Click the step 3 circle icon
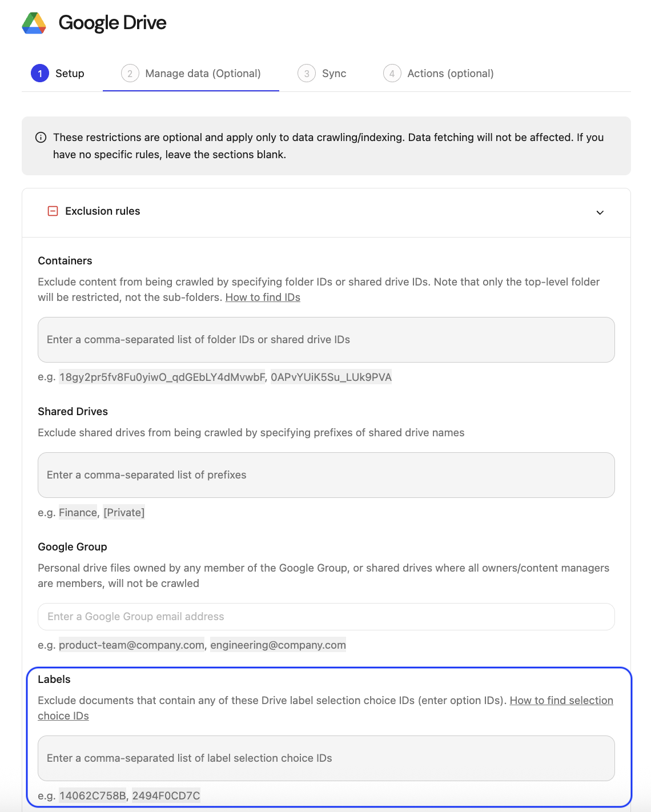 307,74
